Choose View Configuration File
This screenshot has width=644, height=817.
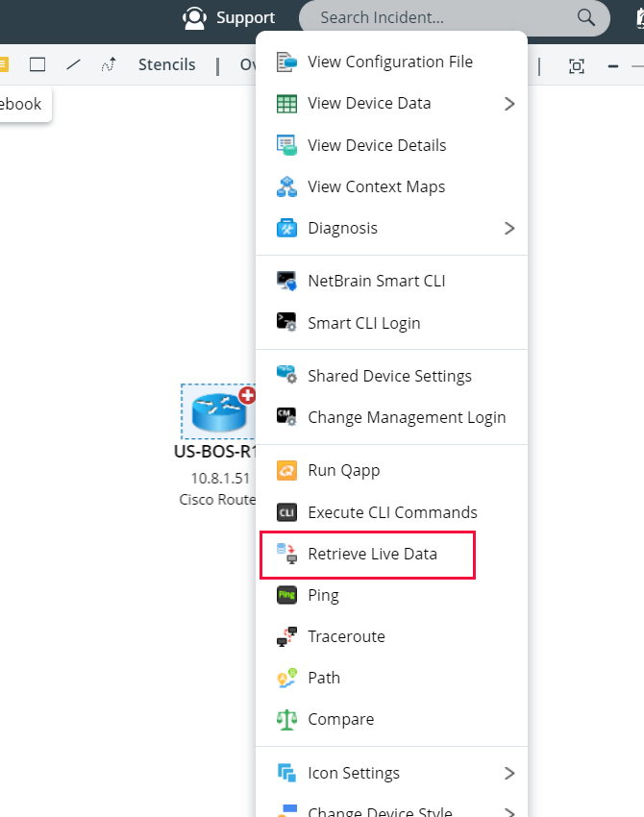[x=390, y=62]
